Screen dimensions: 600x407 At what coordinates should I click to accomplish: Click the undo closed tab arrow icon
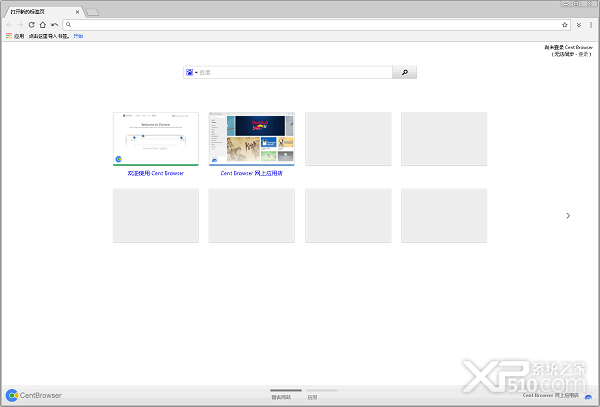tap(54, 25)
